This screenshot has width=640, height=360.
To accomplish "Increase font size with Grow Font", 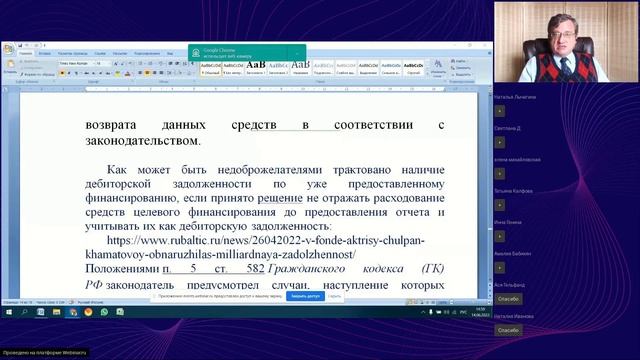I will click(x=116, y=64).
